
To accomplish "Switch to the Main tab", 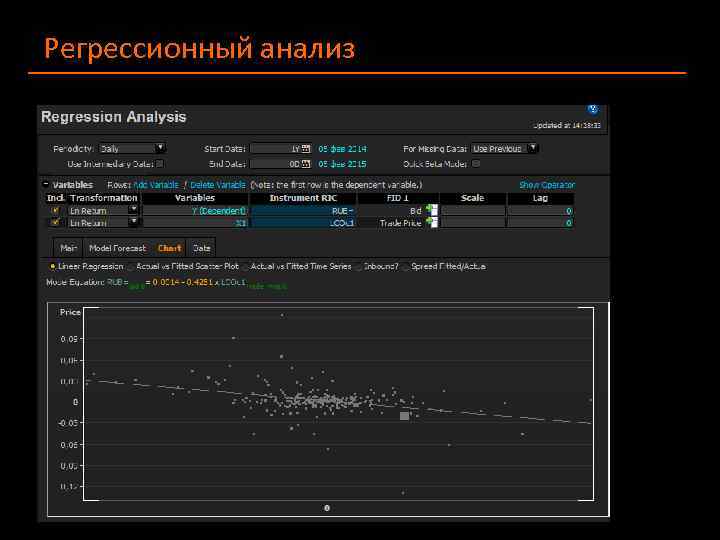I will pos(68,248).
